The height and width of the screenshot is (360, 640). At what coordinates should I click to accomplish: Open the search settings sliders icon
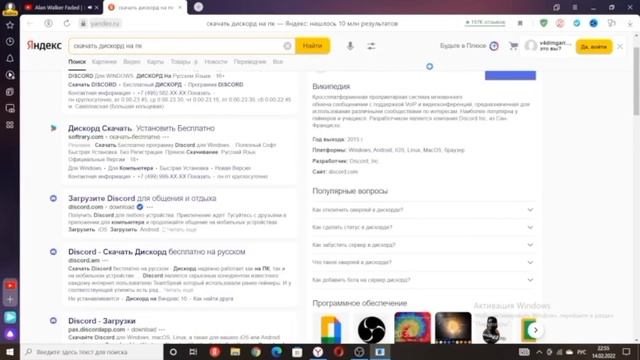pos(371,46)
